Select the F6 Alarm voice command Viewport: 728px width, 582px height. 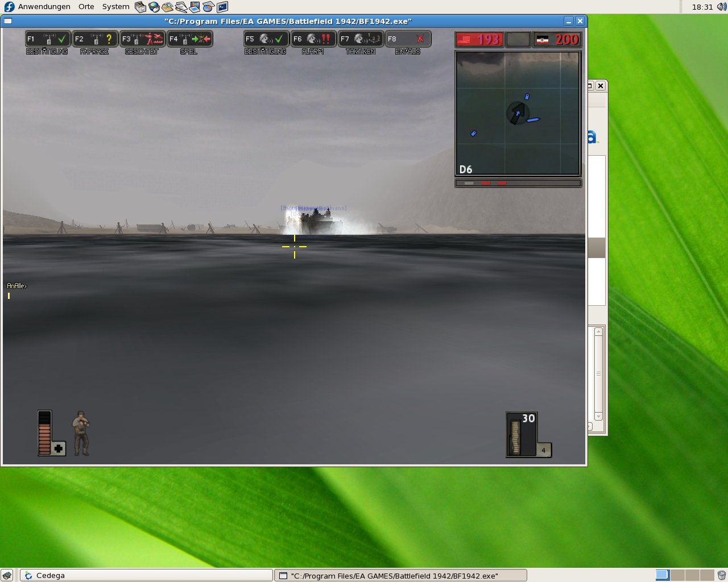point(313,39)
